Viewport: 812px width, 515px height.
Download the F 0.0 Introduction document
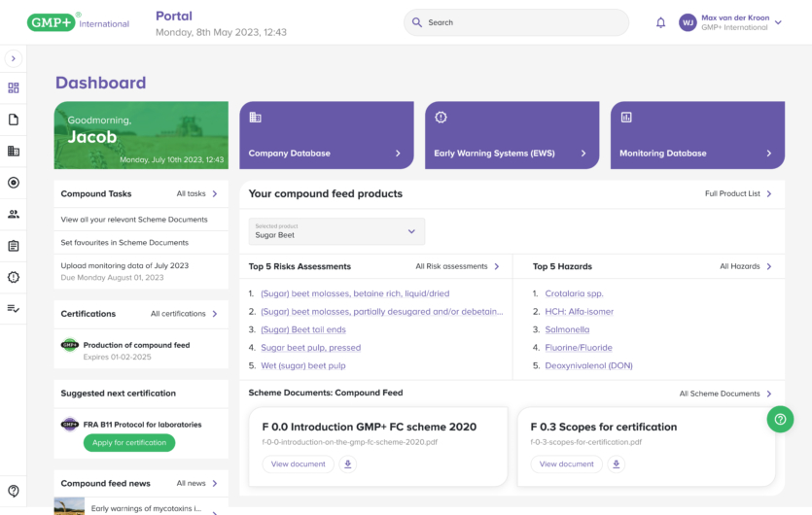point(348,464)
